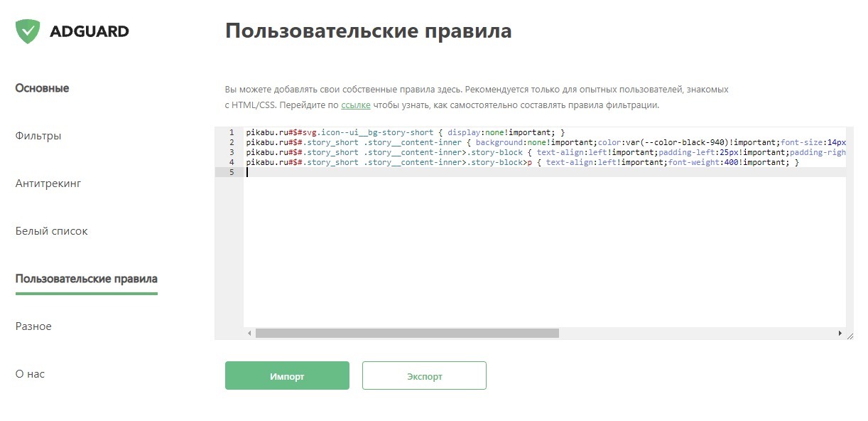This screenshot has width=868, height=421.
Task: Click the ADGUARD brand name text
Action: [x=89, y=31]
